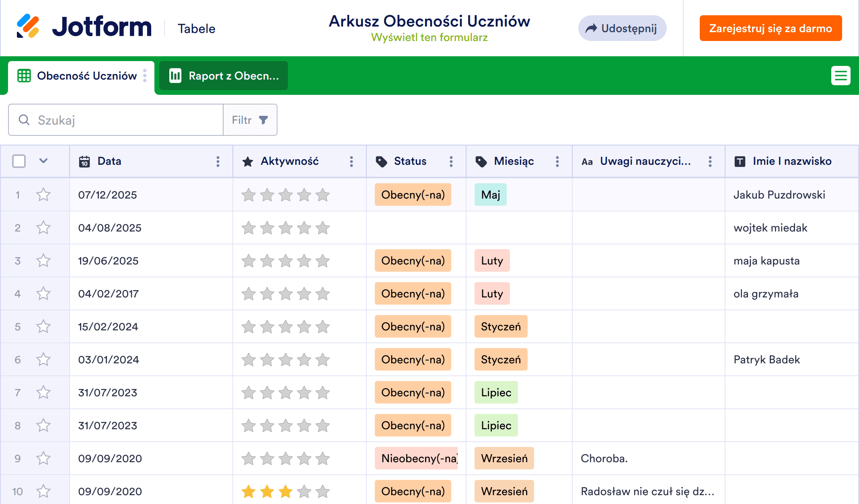Toggle the select-all rows checkbox
859x504 pixels.
click(x=19, y=161)
